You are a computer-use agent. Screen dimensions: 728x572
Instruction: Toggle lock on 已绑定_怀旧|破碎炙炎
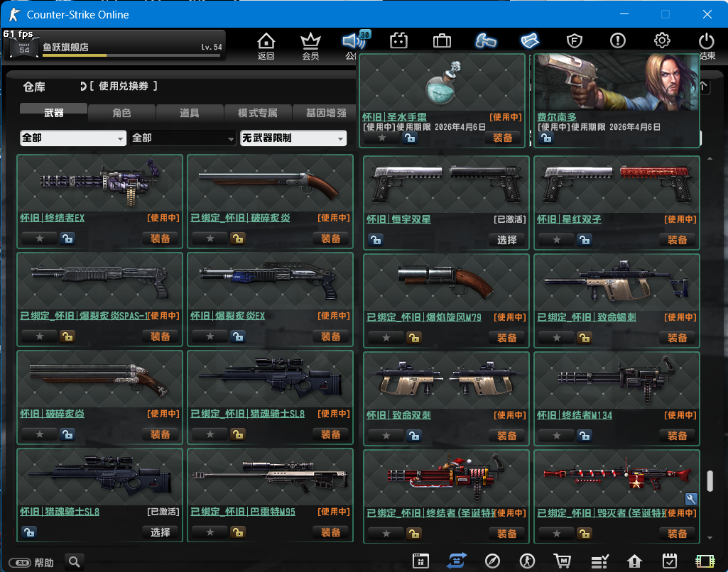[238, 238]
